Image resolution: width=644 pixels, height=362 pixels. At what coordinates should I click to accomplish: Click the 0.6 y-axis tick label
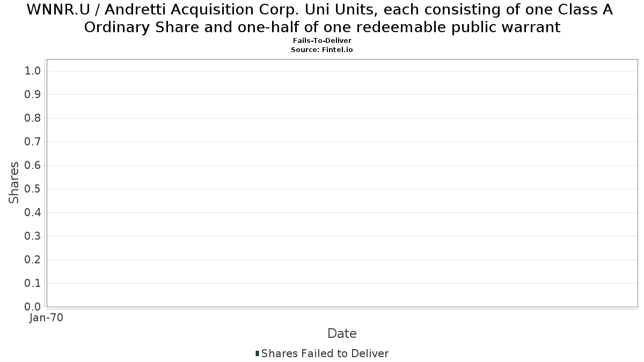point(33,165)
